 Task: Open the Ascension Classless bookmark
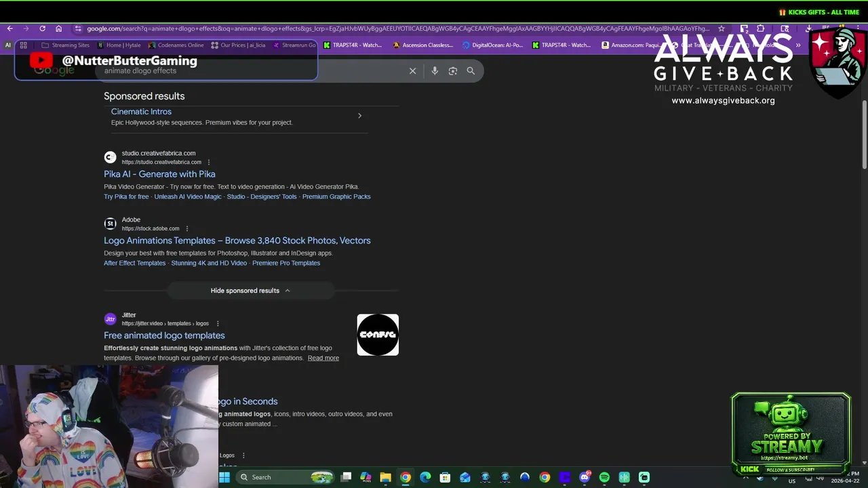click(423, 45)
